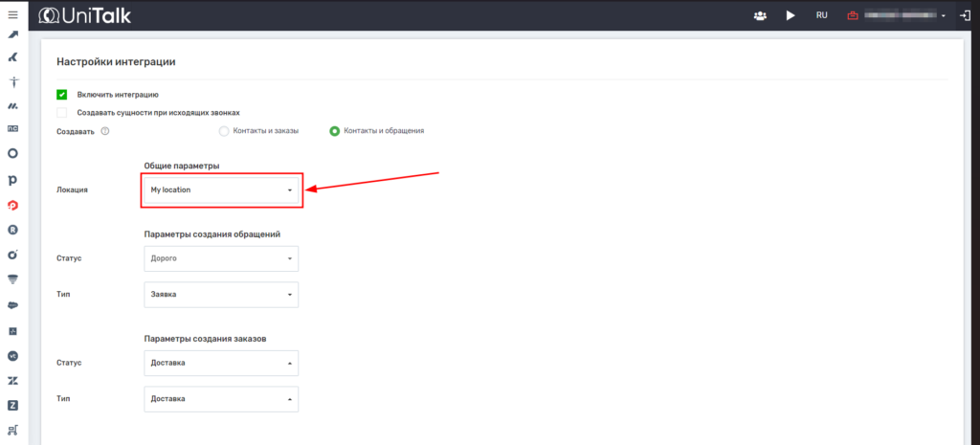Open the hamburger menu in the sidebar

coord(12,15)
